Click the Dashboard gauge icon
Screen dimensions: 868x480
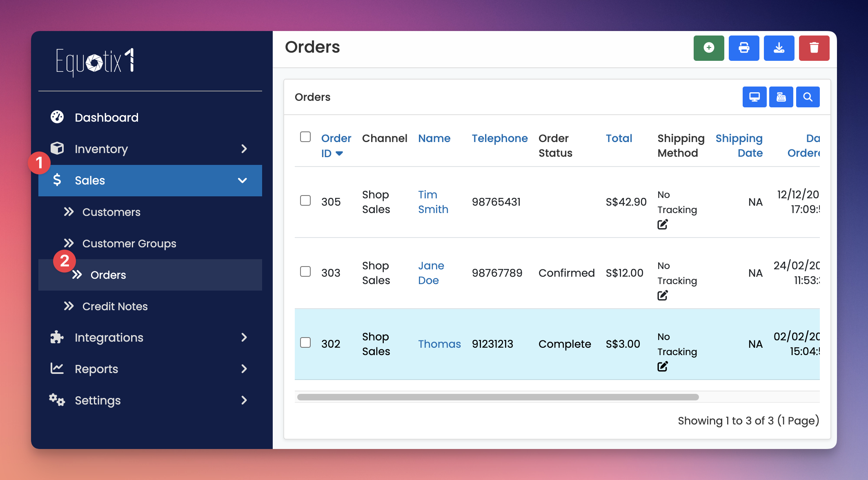click(x=57, y=117)
